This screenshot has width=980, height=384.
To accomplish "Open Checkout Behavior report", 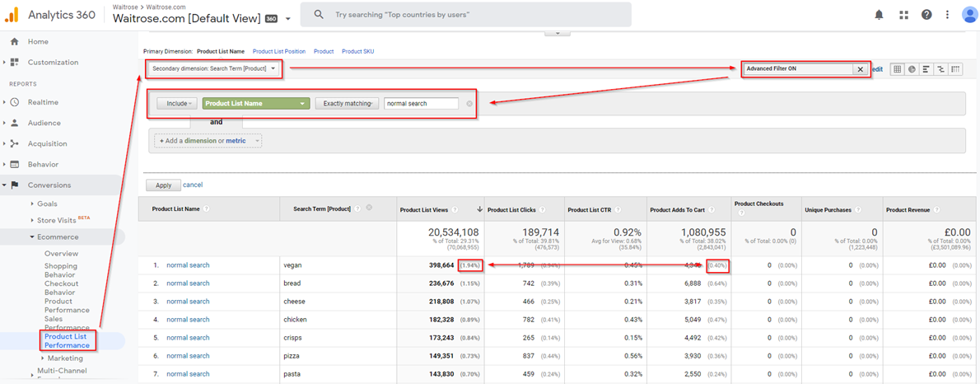I will tap(60, 288).
